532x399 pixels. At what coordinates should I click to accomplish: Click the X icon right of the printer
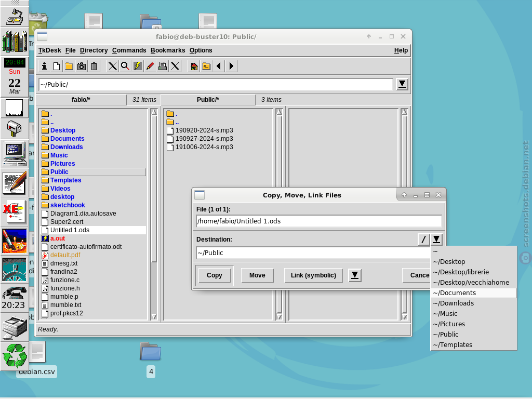(175, 66)
